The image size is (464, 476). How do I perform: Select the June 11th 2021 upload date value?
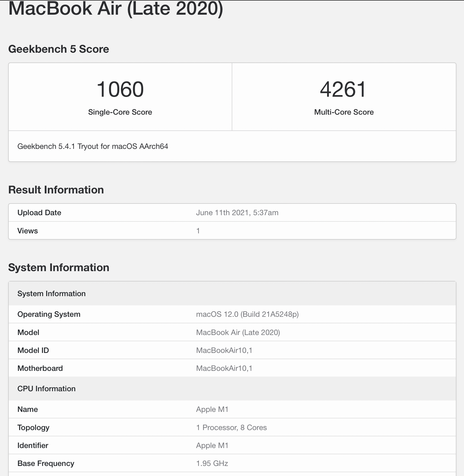237,213
